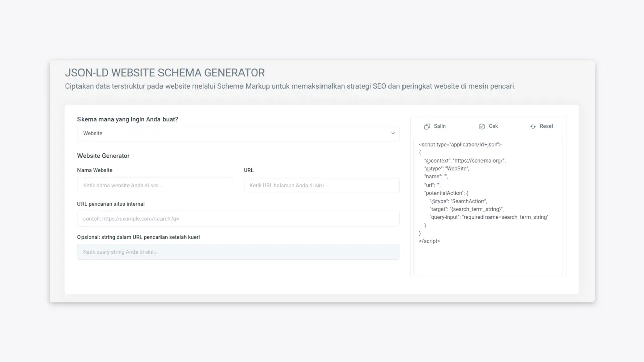Screen dimensions: 644x362
Task: Focus the URL input field
Action: coord(321,185)
